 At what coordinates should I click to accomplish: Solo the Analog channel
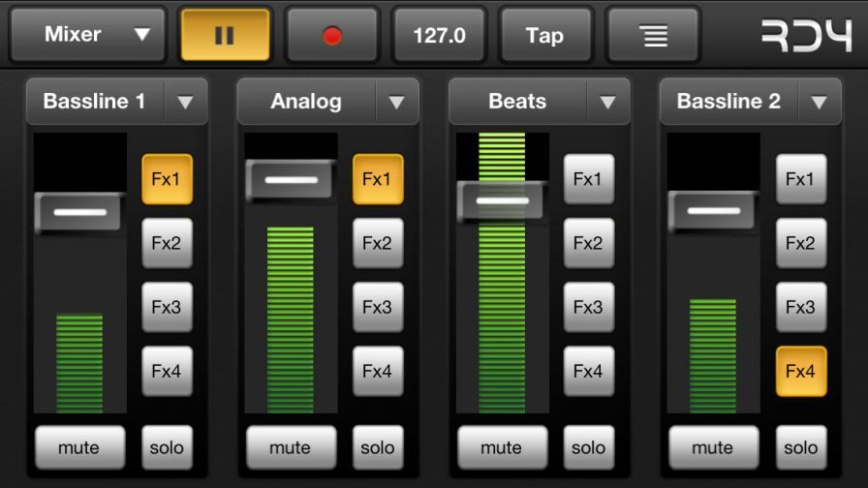pos(378,447)
